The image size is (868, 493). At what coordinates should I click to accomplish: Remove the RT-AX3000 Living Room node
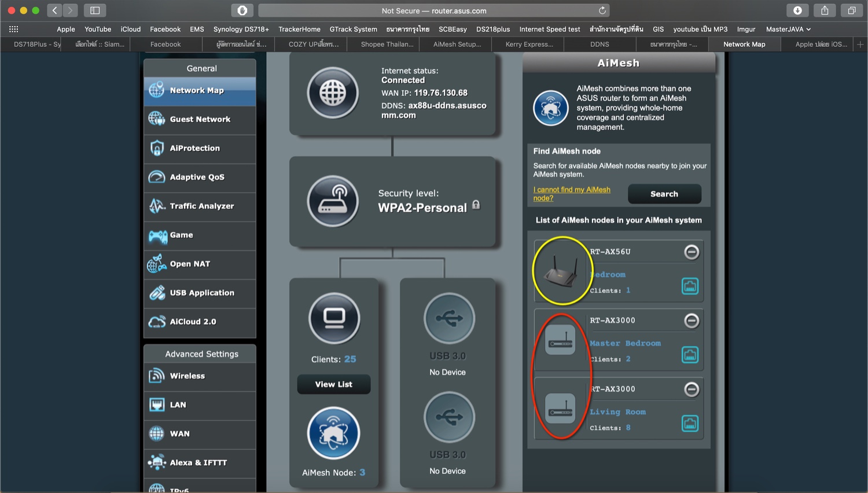(692, 389)
